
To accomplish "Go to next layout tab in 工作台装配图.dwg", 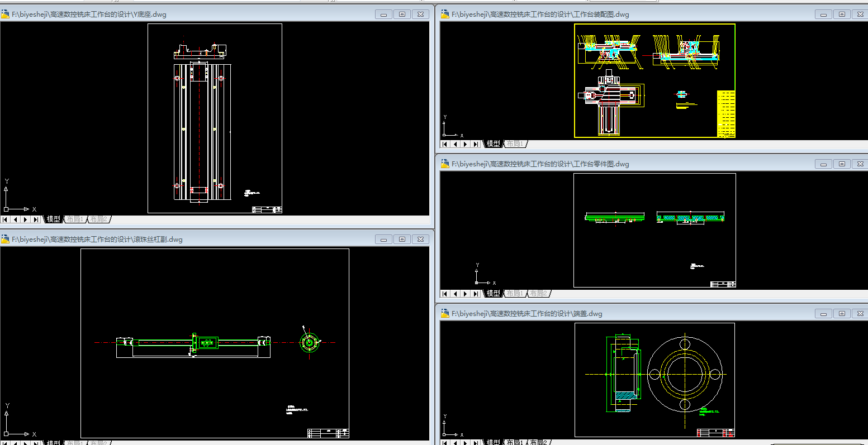I will pyautogui.click(x=466, y=144).
